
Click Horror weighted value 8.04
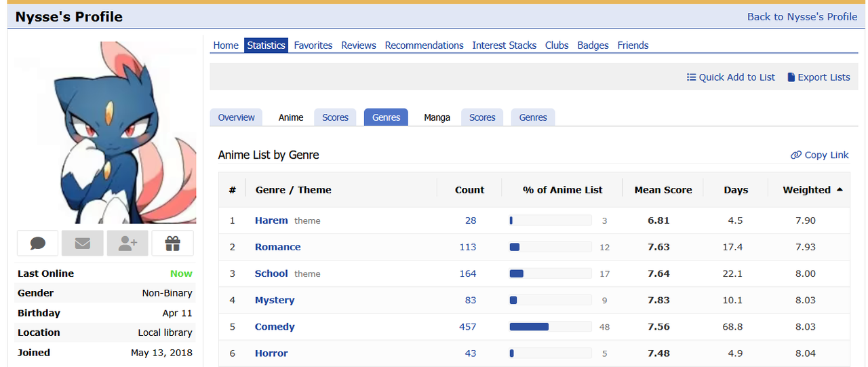[806, 353]
